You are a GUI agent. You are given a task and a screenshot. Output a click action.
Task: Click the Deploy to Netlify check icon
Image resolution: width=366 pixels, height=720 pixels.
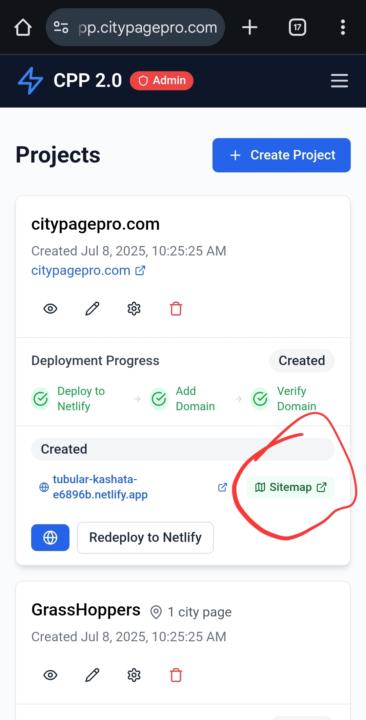click(x=41, y=399)
